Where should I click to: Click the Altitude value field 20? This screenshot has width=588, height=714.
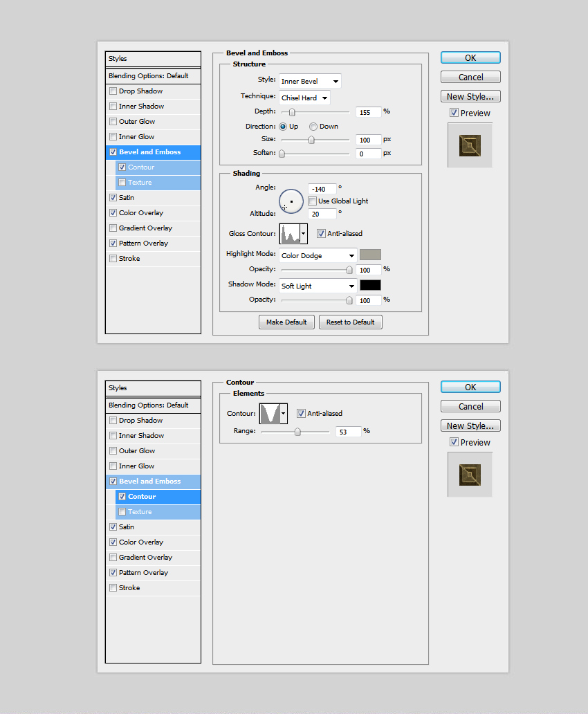[322, 214]
